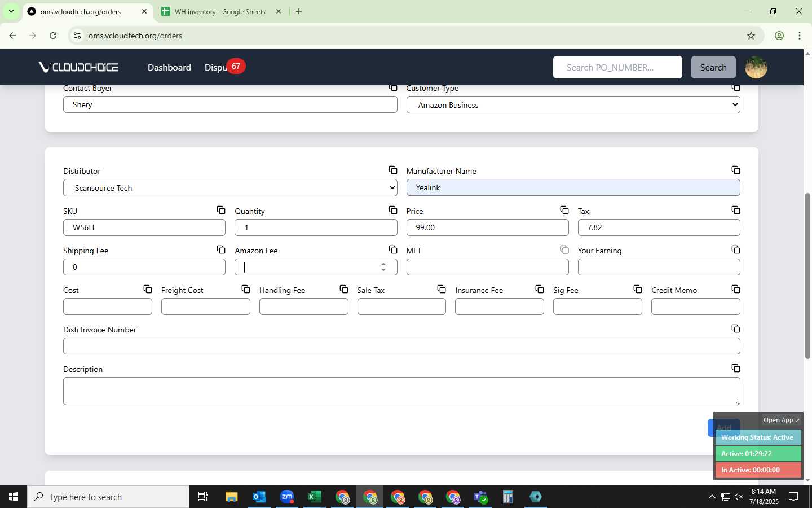This screenshot has height=508, width=812.
Task: Open Chrome menu three dots
Action: pyautogui.click(x=799, y=36)
